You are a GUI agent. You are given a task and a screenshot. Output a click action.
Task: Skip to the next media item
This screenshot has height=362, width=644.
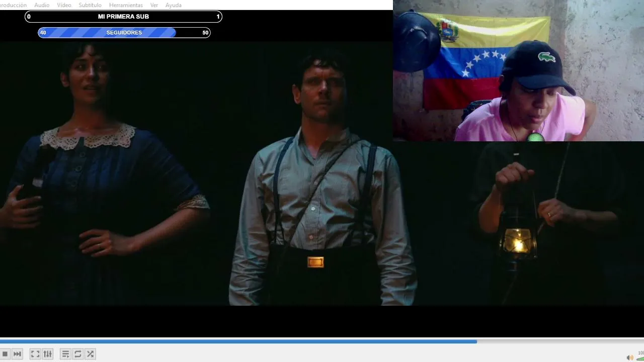tap(17, 354)
